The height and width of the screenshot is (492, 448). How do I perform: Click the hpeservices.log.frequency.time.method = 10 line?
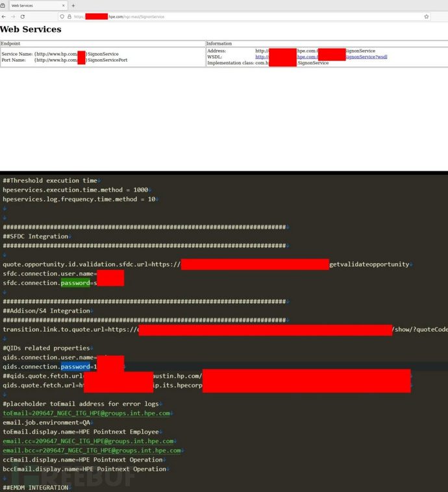click(81, 199)
